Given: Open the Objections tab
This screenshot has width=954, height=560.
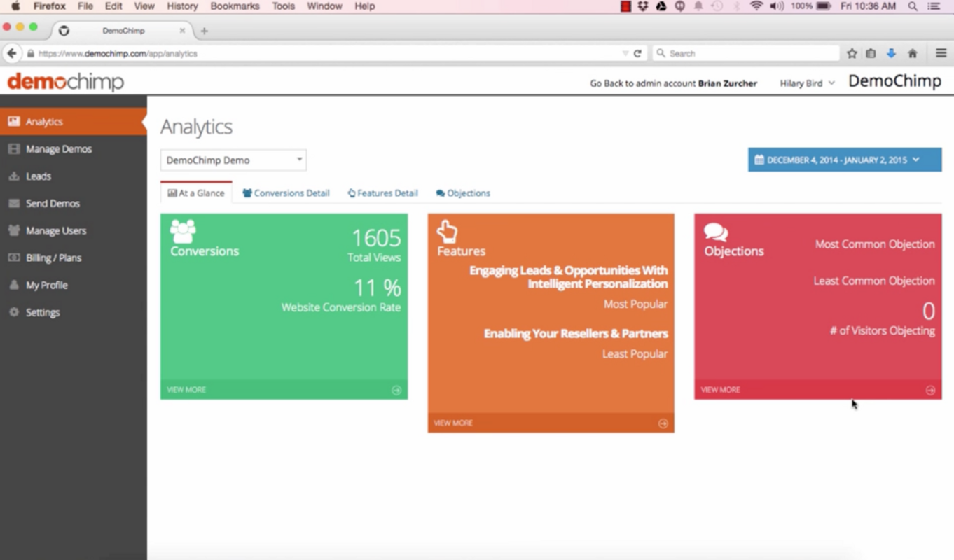Looking at the screenshot, I should 463,193.
